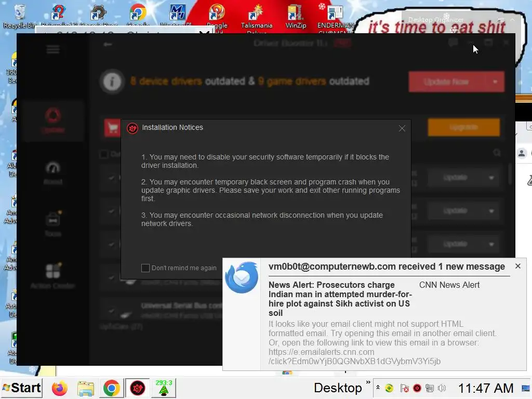Open the Recycle Bin desktop icon
The image size is (532, 399).
20,15
